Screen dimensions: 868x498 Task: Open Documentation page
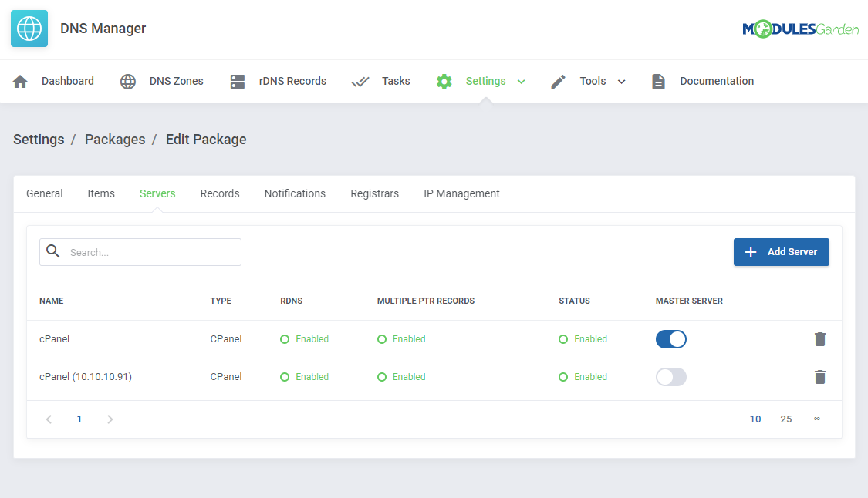click(x=717, y=81)
